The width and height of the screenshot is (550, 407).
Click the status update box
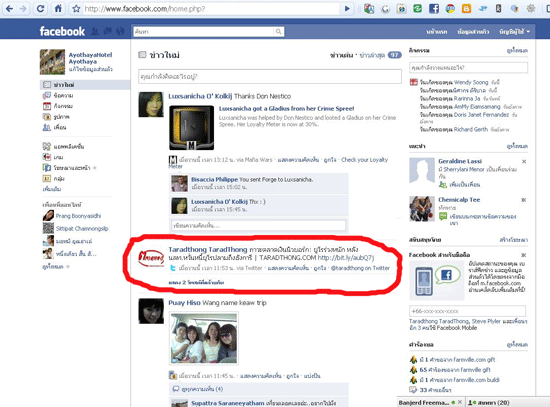coord(270,76)
